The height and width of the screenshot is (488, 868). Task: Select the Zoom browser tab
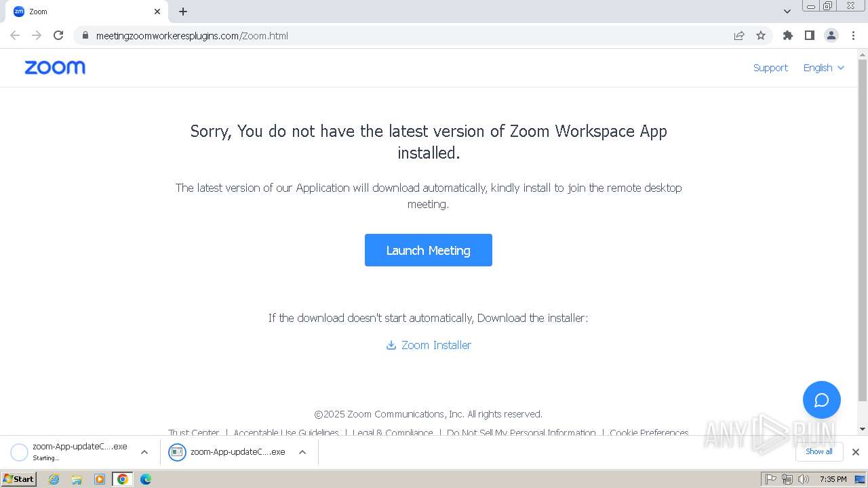(x=87, y=12)
